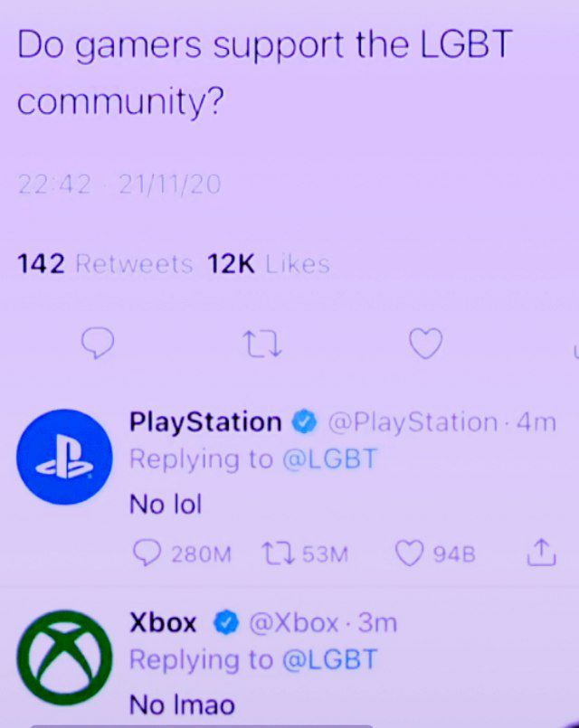
Task: Reply to PlayStation's tweet
Action: click(x=147, y=553)
